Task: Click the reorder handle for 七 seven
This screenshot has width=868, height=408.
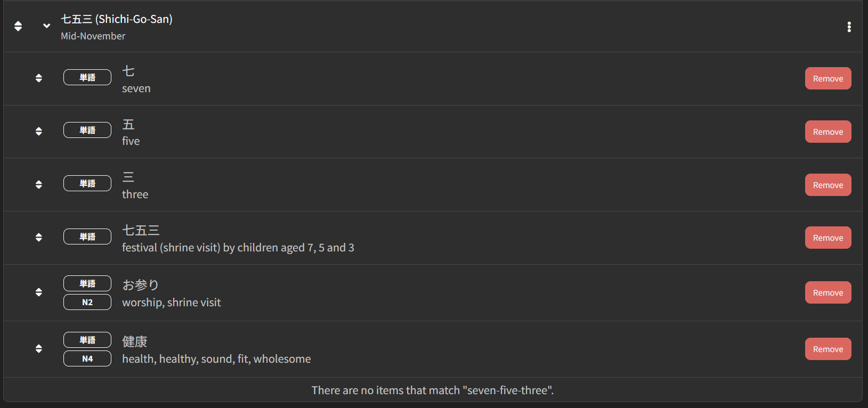Action: [x=39, y=78]
